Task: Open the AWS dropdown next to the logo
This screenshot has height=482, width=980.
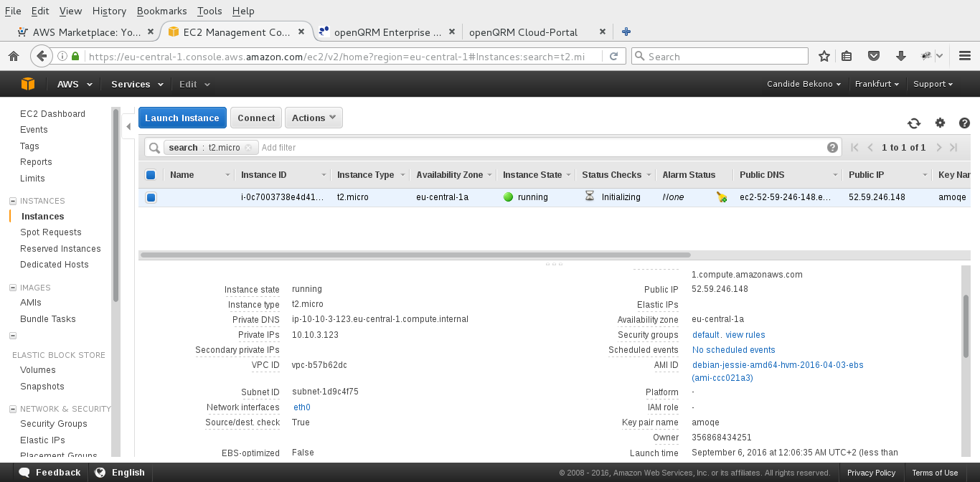Action: pos(75,84)
